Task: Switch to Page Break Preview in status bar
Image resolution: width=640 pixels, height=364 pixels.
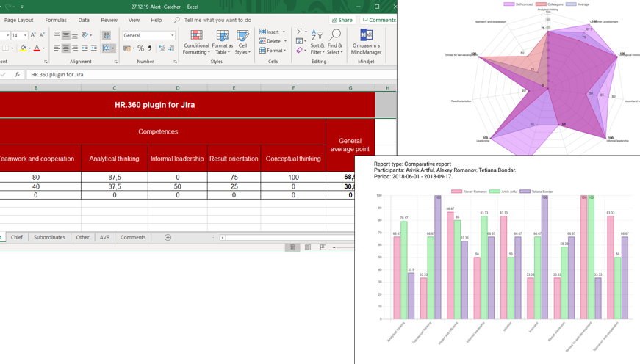Action: tap(323, 247)
